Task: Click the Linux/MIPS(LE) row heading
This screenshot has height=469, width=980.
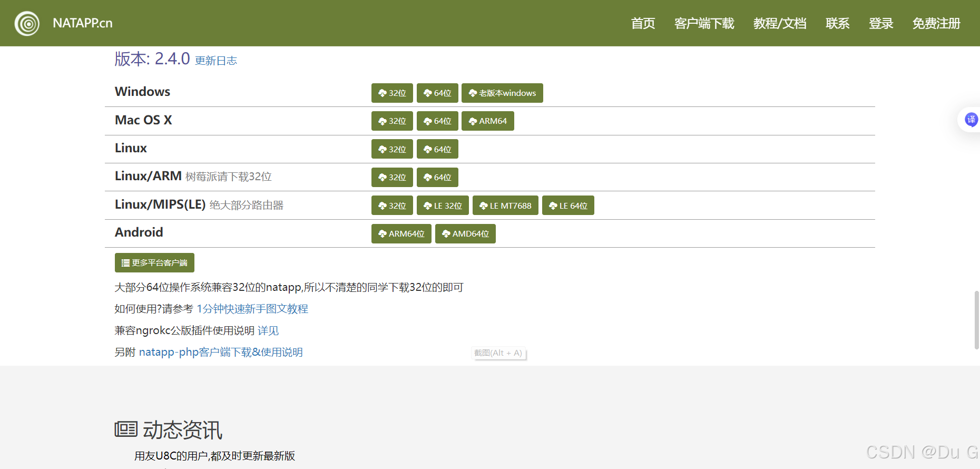Action: tap(160, 204)
